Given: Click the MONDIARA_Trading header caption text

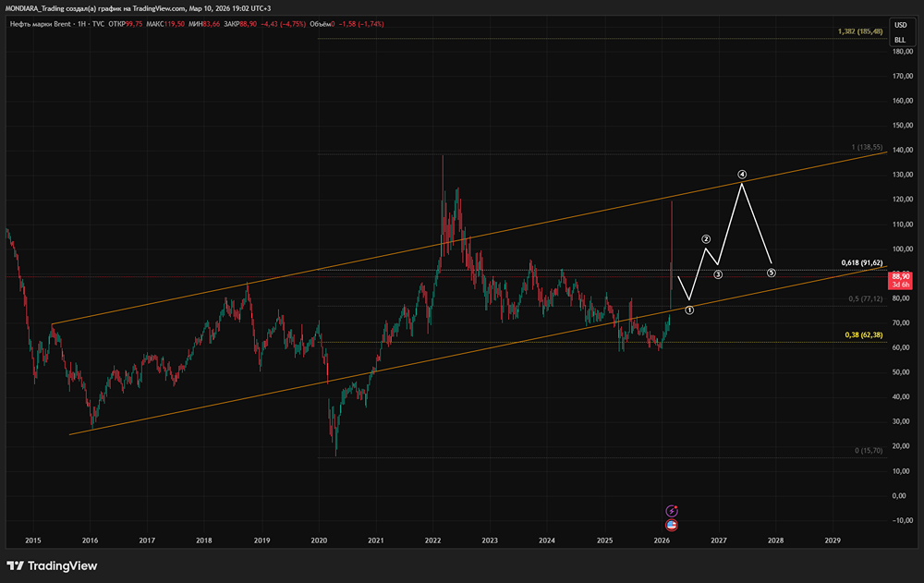Looking at the screenshot, I should 139,9.
